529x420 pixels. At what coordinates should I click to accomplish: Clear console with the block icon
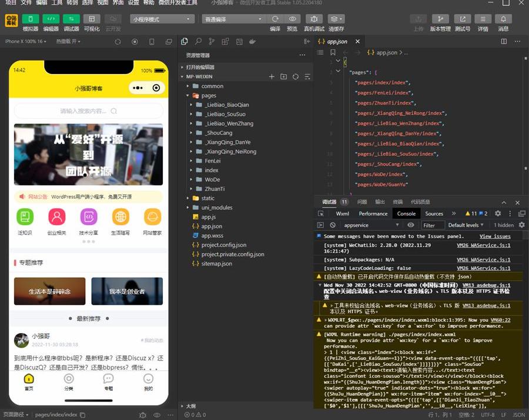[x=333, y=225]
